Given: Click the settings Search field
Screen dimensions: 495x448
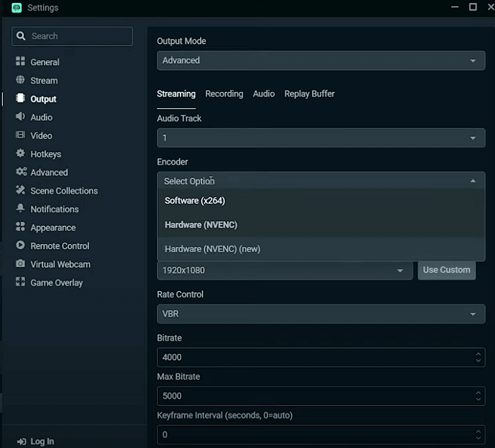Looking at the screenshot, I should click(78, 36).
